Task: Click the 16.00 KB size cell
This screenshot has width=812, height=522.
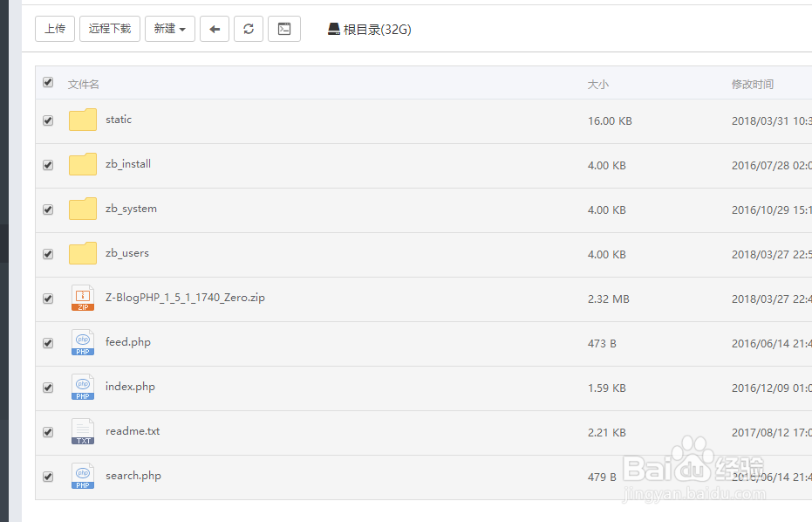Action: [610, 121]
